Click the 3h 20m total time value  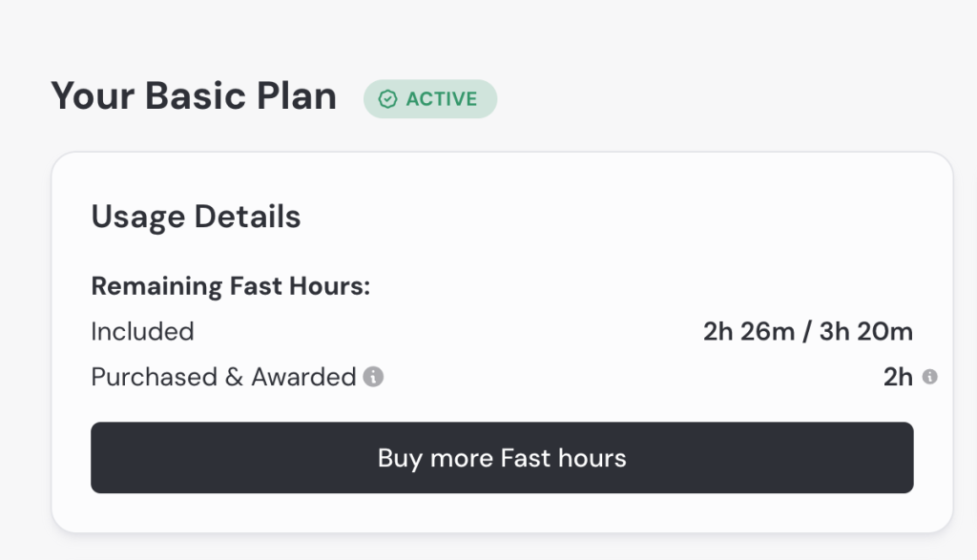865,332
